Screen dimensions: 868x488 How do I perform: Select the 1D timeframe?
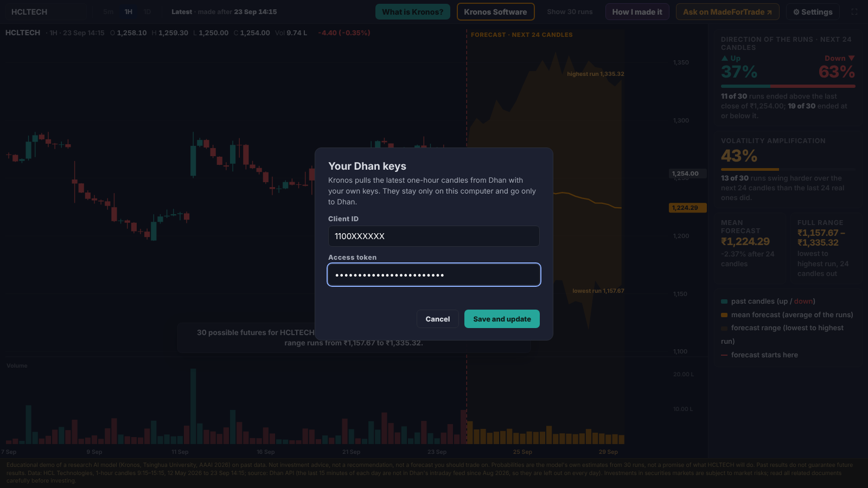[x=147, y=12]
